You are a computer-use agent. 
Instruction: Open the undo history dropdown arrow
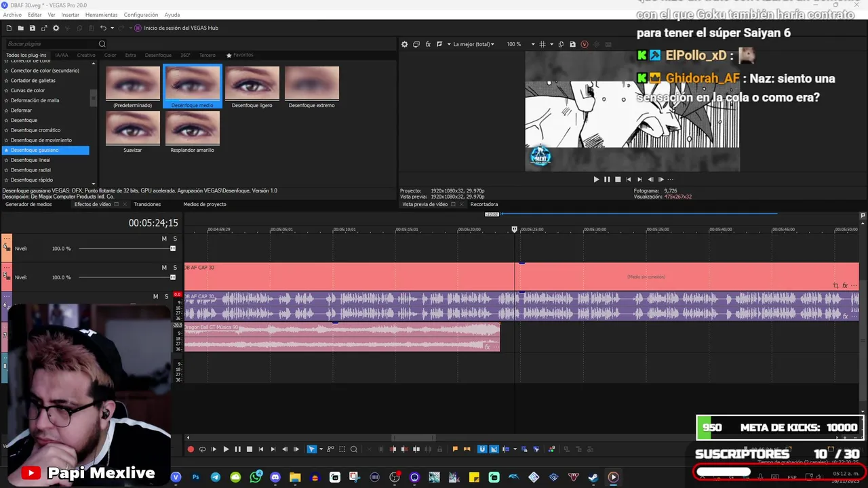[x=111, y=28]
